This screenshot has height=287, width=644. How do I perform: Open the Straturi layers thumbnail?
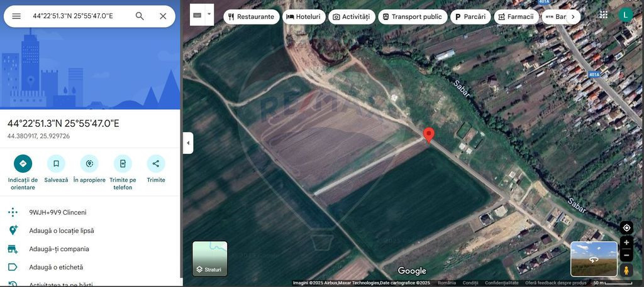point(209,258)
